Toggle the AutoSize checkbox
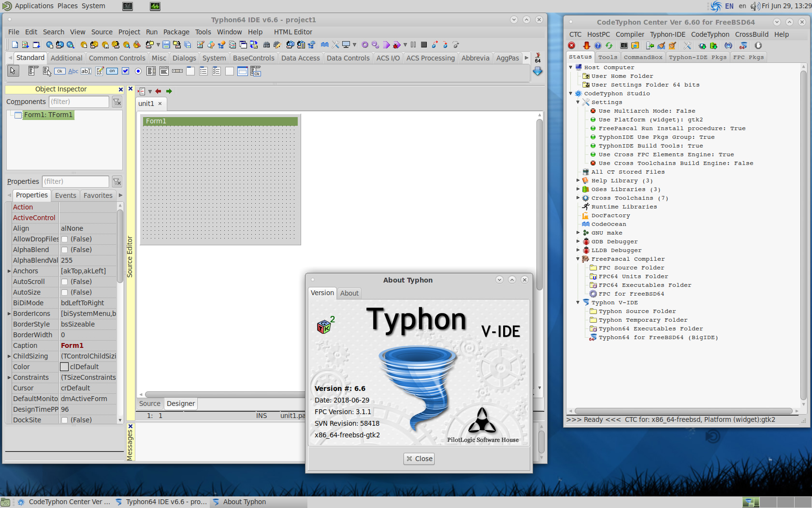This screenshot has height=508, width=812. click(64, 292)
